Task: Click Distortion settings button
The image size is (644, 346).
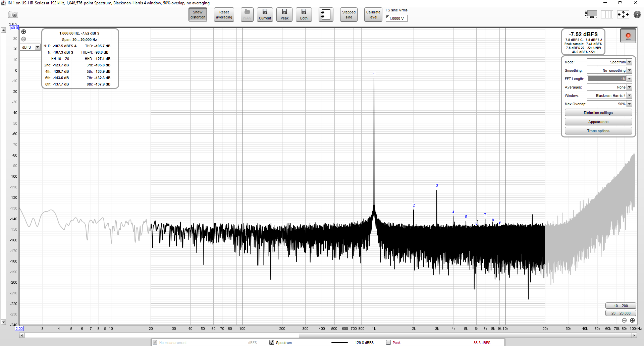Action: [598, 113]
